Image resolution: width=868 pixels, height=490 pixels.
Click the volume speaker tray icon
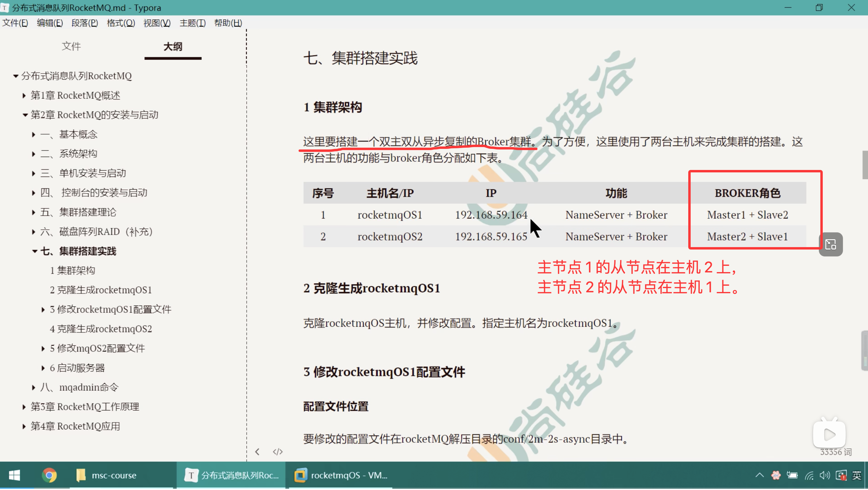coord(825,475)
